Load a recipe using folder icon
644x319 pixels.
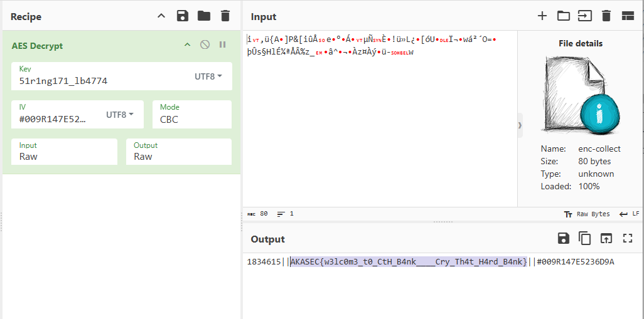click(204, 16)
